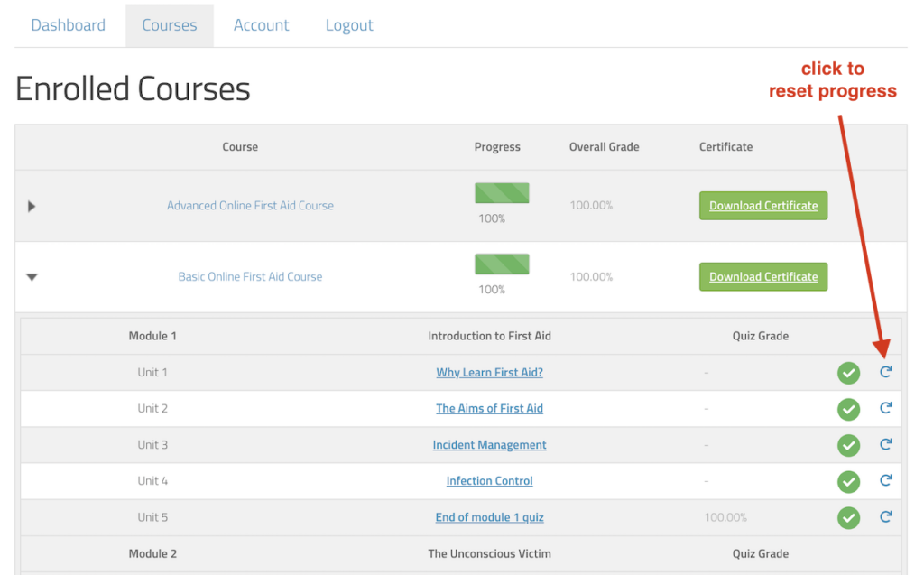Download the certificate for the Advanced course
The width and height of the screenshot is (924, 575).
click(x=762, y=205)
